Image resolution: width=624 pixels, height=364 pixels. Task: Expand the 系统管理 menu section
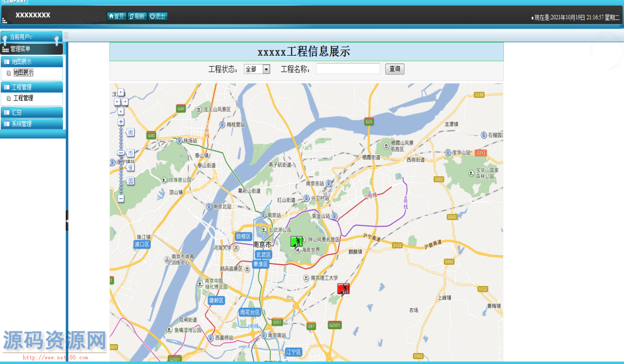tap(32, 124)
